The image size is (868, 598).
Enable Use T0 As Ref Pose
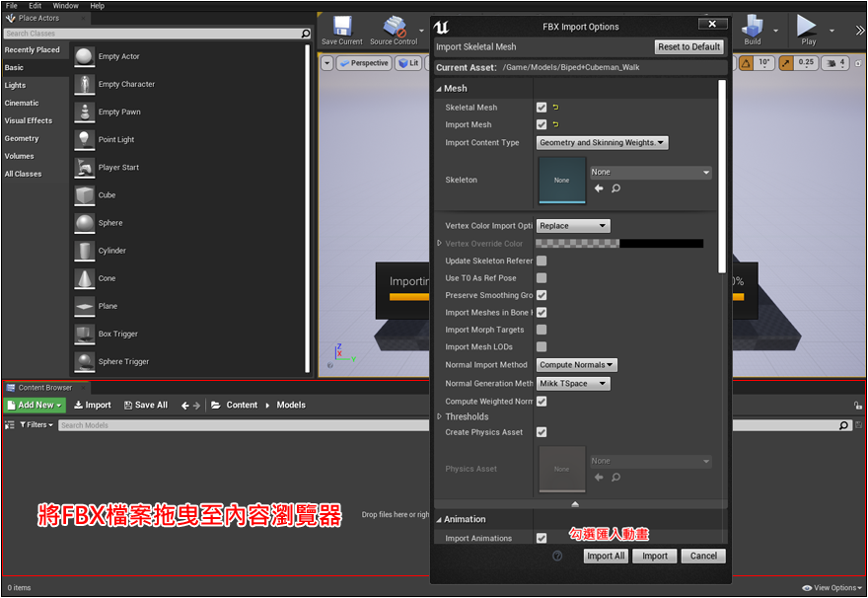tap(542, 278)
